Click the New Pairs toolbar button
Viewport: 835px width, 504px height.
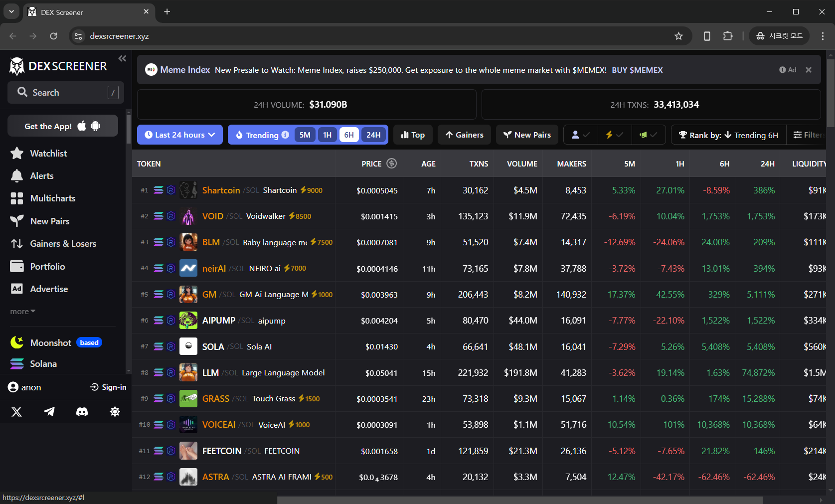coord(527,135)
